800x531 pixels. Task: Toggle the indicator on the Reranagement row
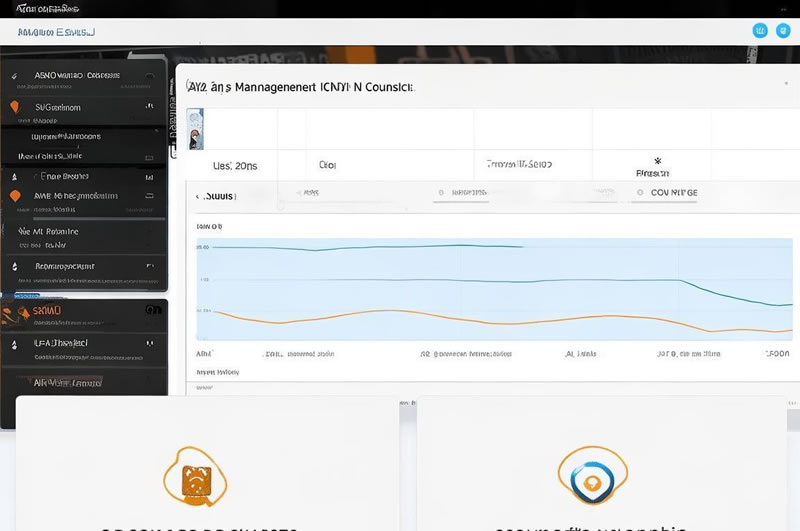click(x=150, y=267)
